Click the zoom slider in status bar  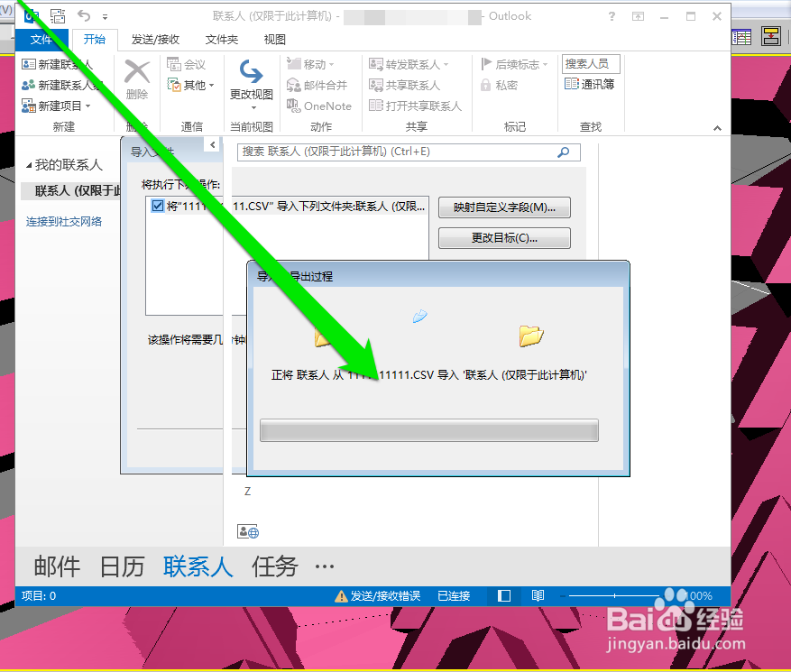pyautogui.click(x=614, y=596)
